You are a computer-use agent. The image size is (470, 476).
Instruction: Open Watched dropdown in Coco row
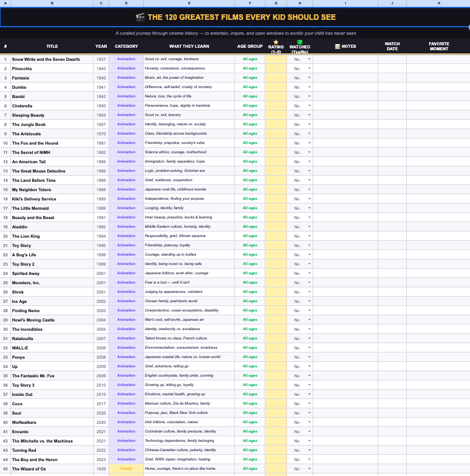pyautogui.click(x=309, y=403)
